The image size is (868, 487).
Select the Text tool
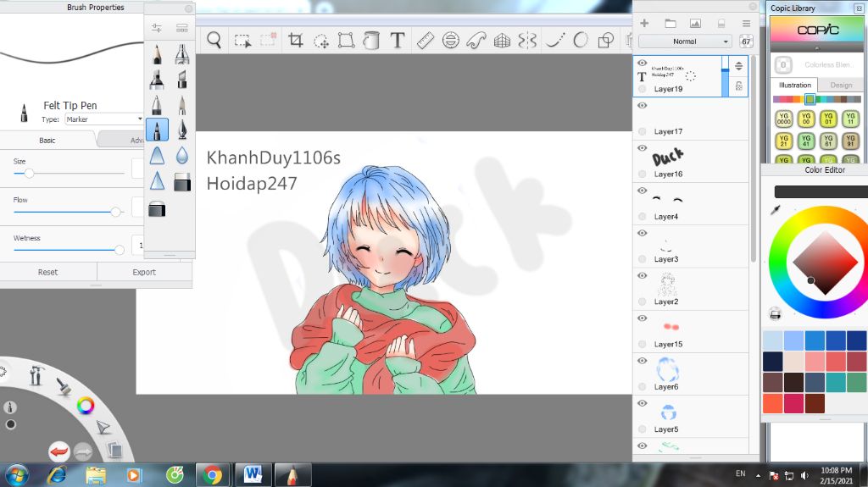pos(397,40)
